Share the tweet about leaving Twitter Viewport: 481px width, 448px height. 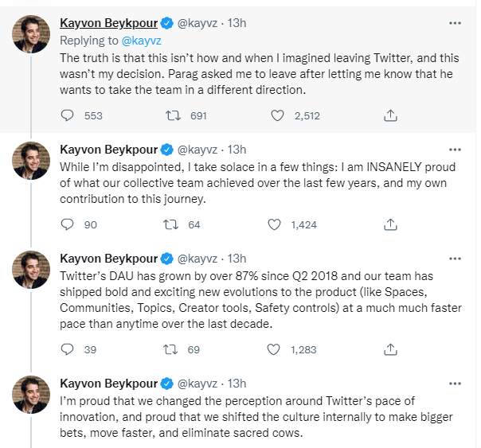click(390, 115)
